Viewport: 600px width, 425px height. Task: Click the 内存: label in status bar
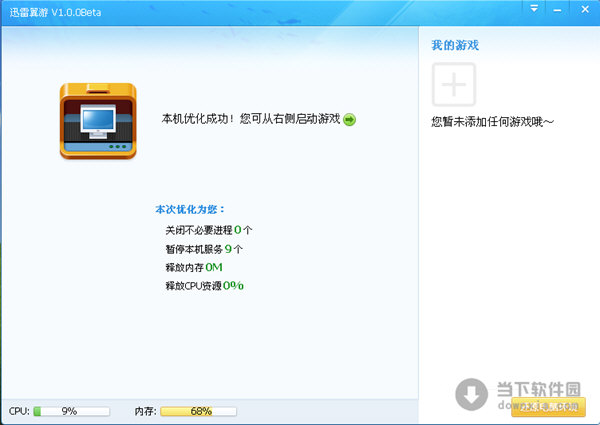[x=145, y=411]
